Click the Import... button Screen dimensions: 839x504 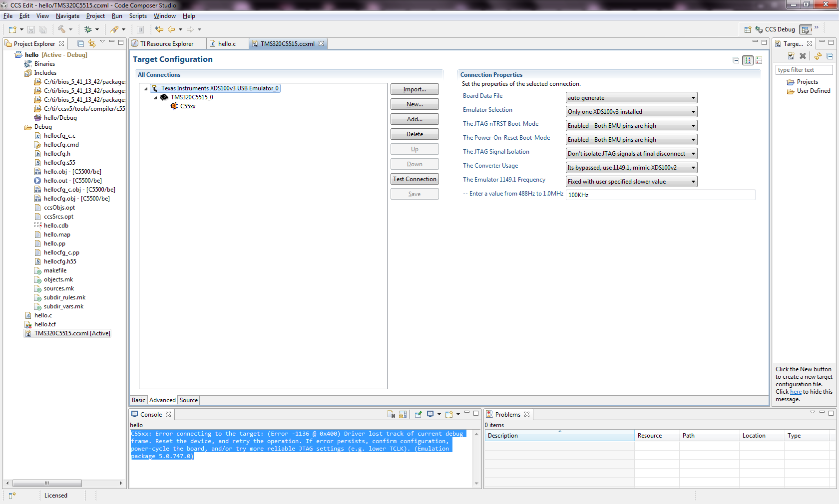click(415, 89)
